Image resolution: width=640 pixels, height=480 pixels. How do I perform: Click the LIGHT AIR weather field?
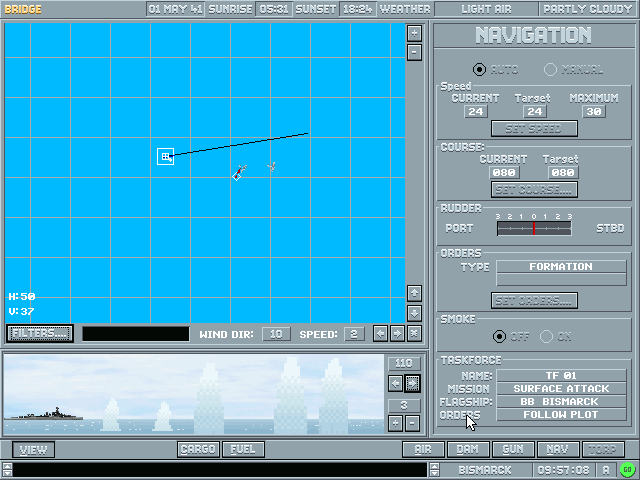tap(486, 9)
